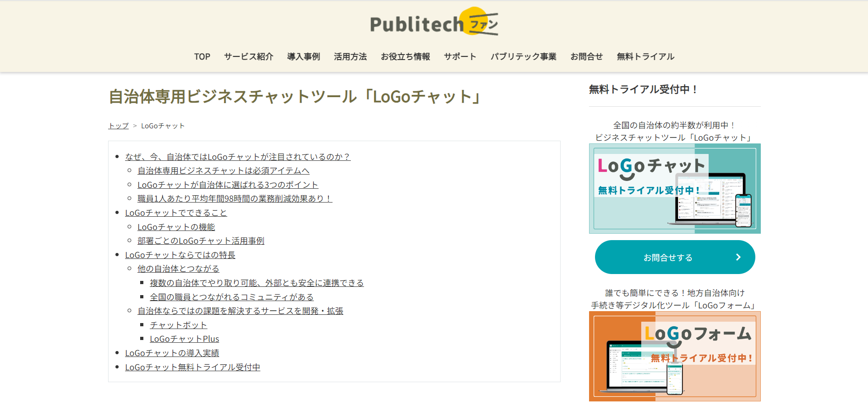Open 複数の自治体でやり取り可能 link
This screenshot has width=868, height=406.
click(x=257, y=283)
